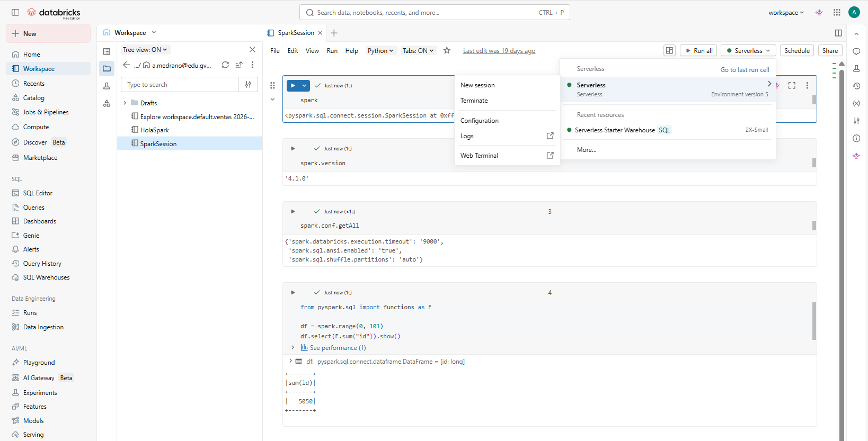Collapse the left navigation with the sidebar toggle icon
The width and height of the screenshot is (868, 441).
pyautogui.click(x=15, y=12)
